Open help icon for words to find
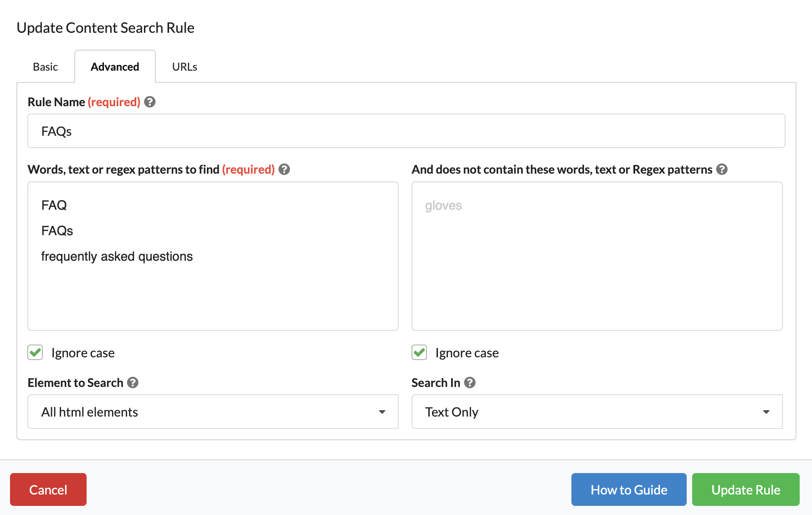 284,170
